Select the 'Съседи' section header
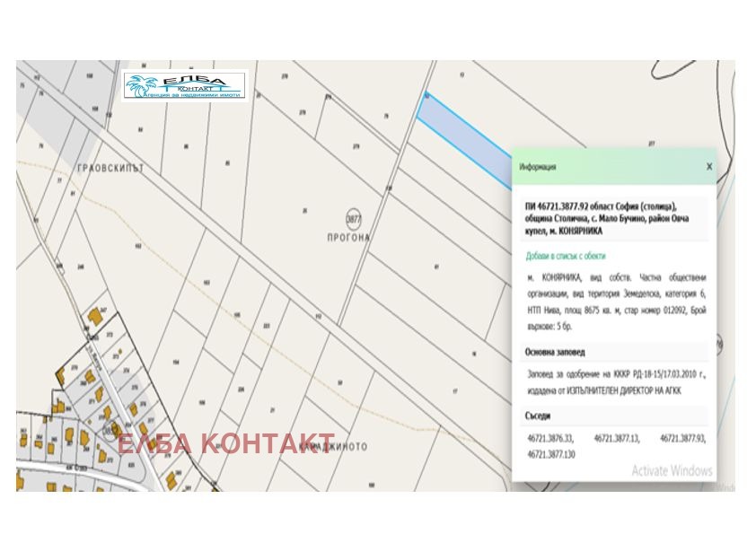 click(539, 416)
